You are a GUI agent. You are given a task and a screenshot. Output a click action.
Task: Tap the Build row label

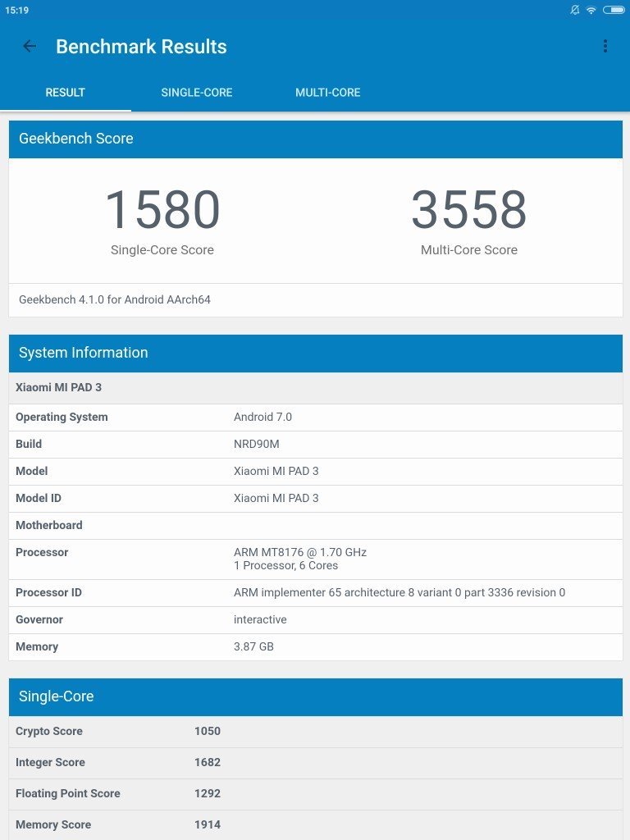(29, 444)
